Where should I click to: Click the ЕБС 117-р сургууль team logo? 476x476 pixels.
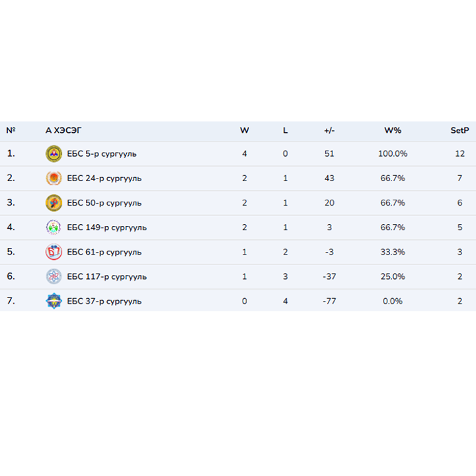(x=54, y=276)
